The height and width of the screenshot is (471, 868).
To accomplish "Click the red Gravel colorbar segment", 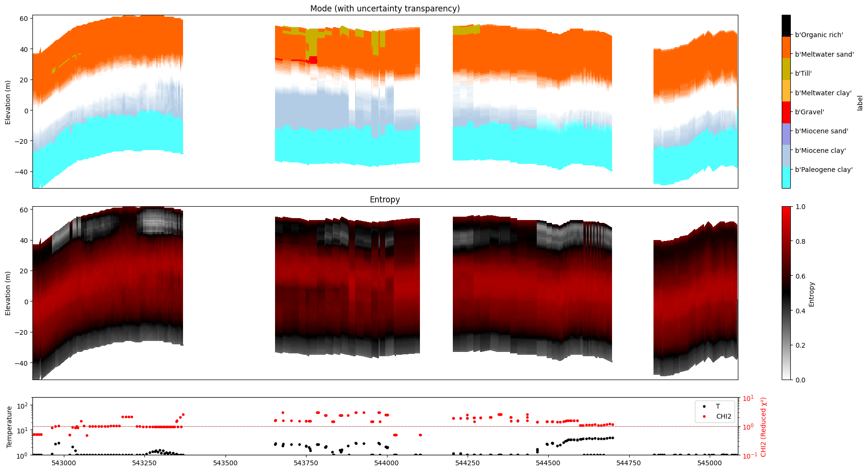I will [x=786, y=112].
